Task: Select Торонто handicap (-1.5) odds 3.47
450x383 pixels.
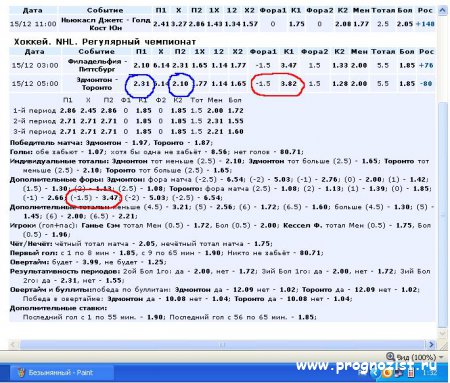Action: (x=110, y=198)
